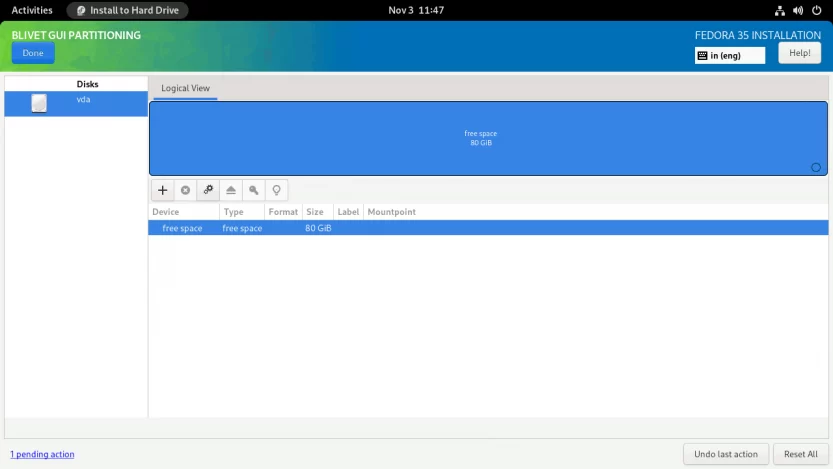Click the plus icon to add a new device

[163, 190]
